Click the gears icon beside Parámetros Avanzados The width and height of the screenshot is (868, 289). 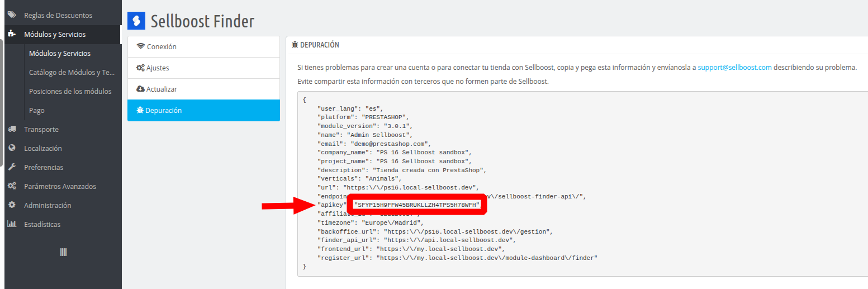[x=12, y=186]
